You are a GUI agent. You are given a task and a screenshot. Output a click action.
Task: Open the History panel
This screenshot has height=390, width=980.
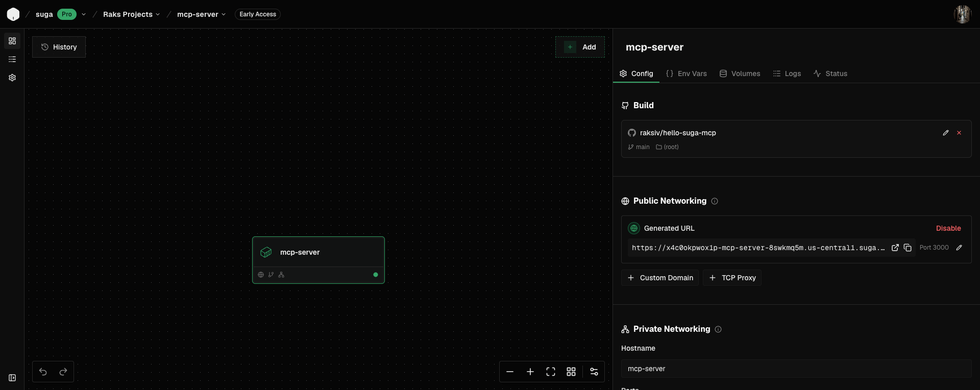tap(59, 47)
